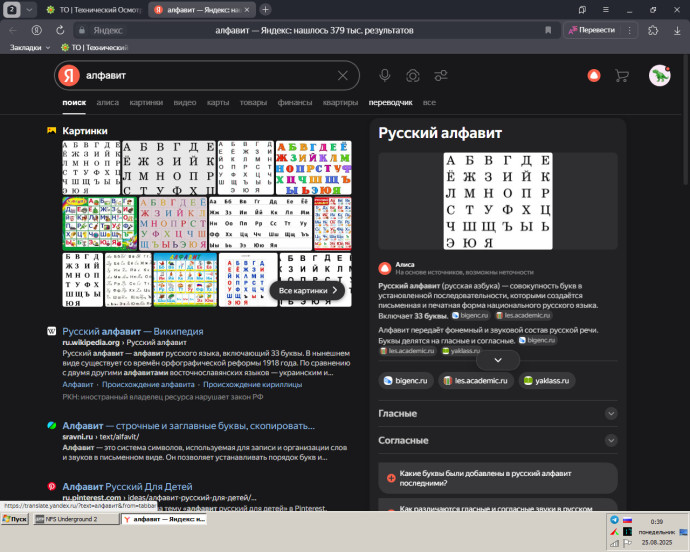Image resolution: width=690 pixels, height=552 pixels.
Task: Open Русский алфавит panel main image
Action: (498, 201)
